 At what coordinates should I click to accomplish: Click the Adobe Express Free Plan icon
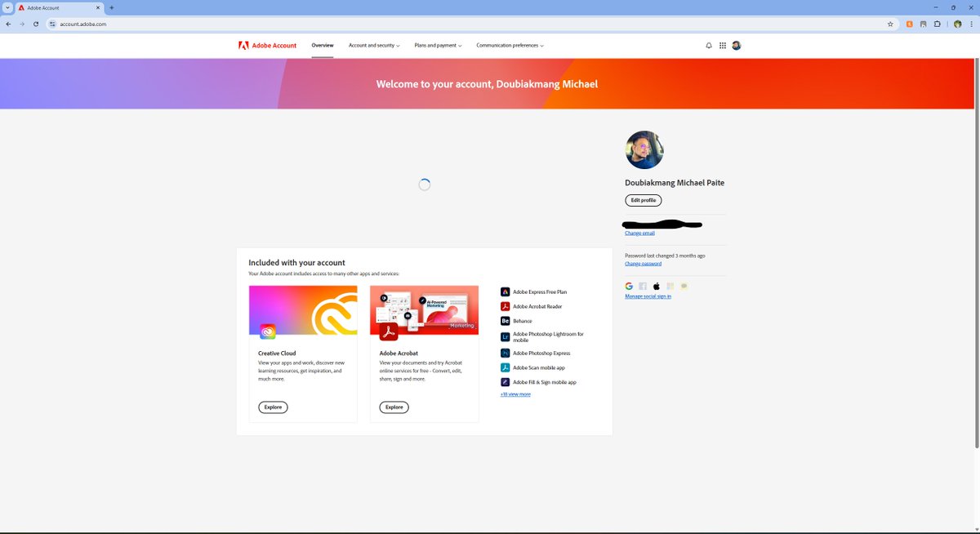506,291
